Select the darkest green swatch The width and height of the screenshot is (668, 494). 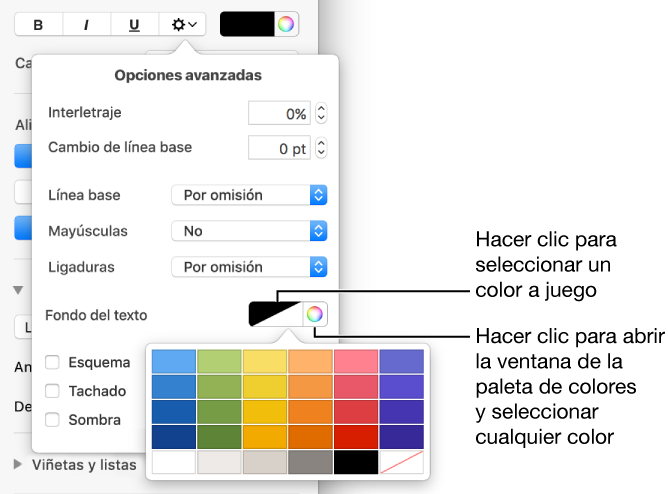click(219, 437)
